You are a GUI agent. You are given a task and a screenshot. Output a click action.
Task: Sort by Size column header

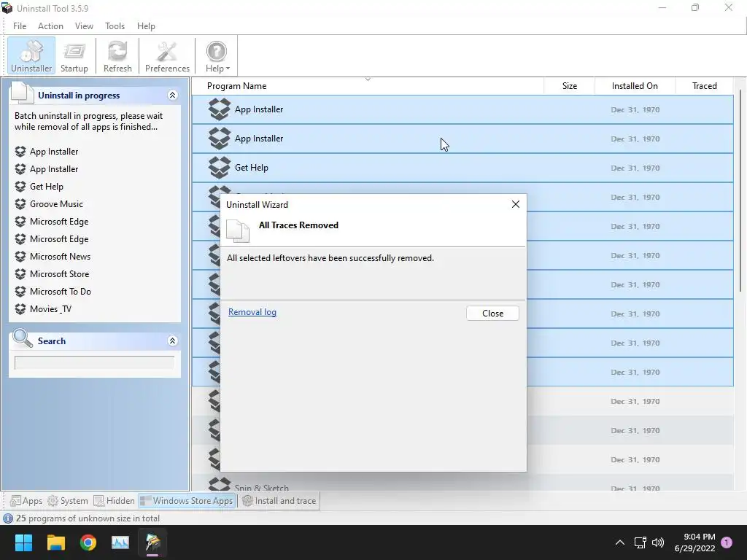click(569, 86)
